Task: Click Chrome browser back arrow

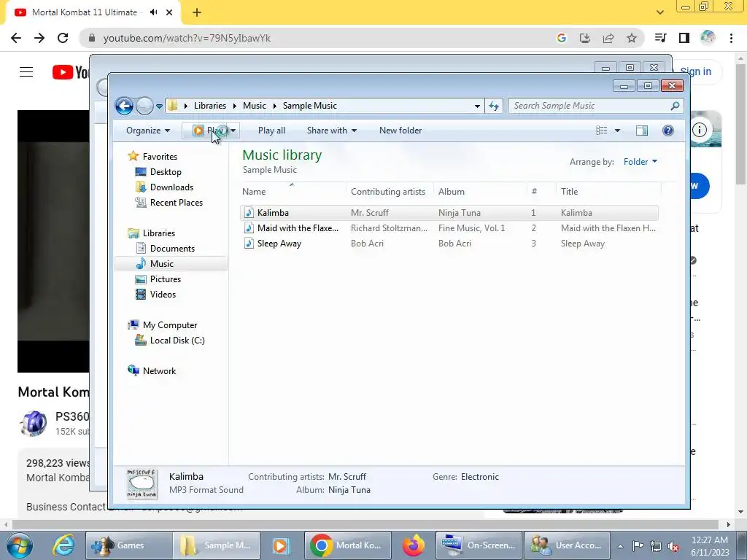Action: (x=16, y=38)
